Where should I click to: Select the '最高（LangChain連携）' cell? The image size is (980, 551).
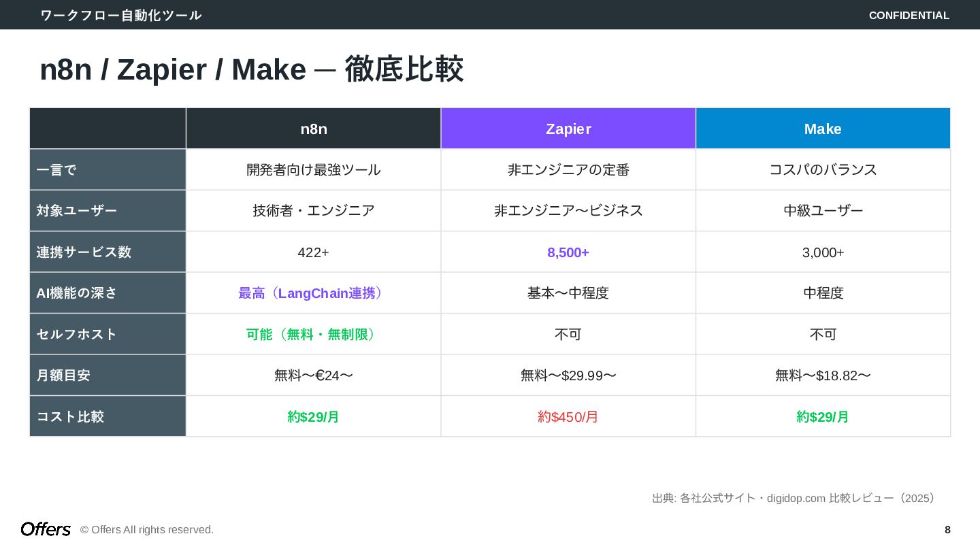click(x=314, y=293)
